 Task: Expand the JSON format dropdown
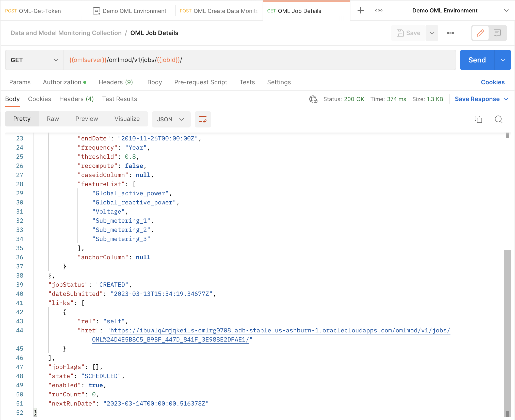(171, 119)
